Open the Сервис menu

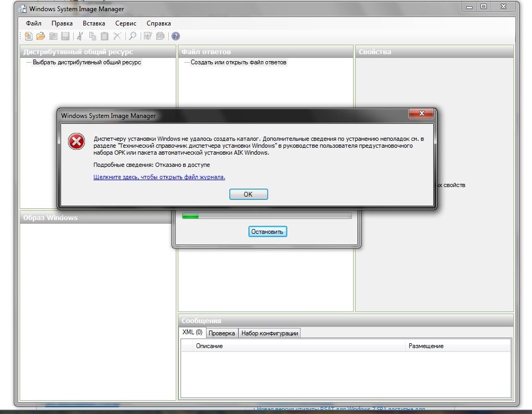[x=126, y=23]
